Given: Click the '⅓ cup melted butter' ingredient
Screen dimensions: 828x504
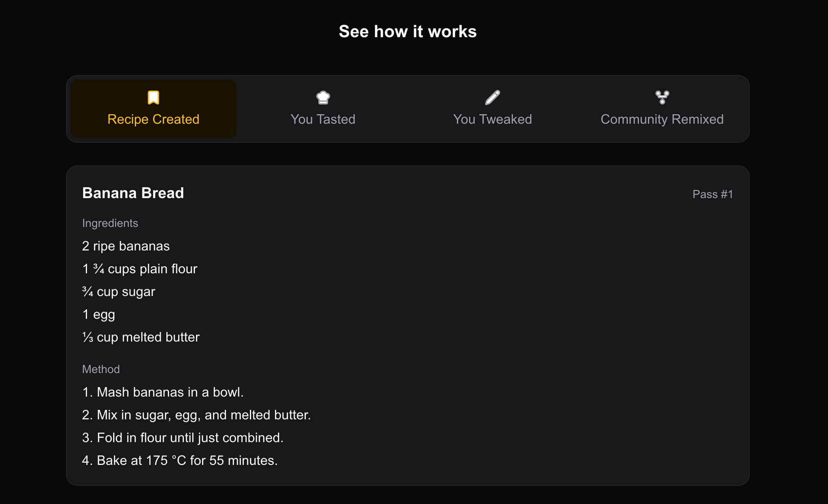Looking at the screenshot, I should pyautogui.click(x=141, y=337).
